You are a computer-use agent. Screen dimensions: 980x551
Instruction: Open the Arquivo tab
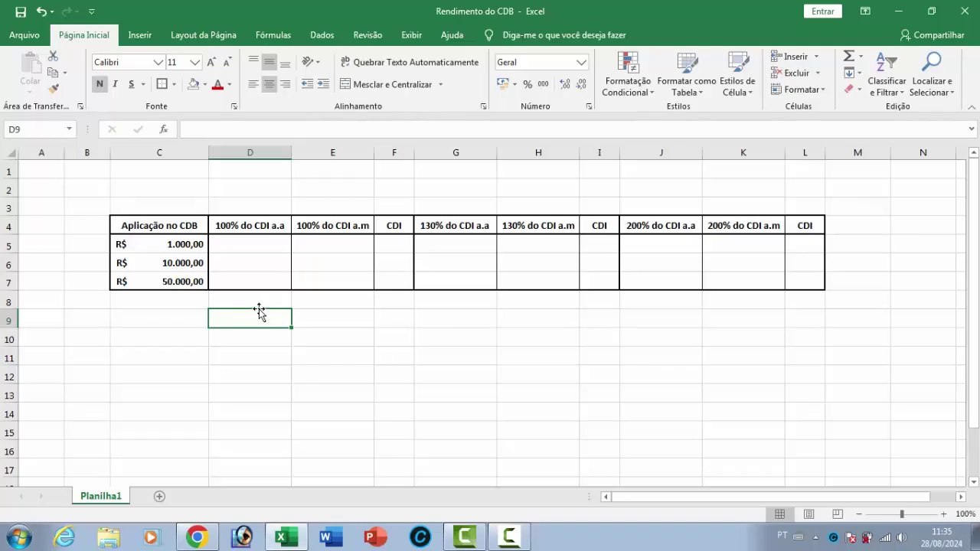pyautogui.click(x=24, y=35)
